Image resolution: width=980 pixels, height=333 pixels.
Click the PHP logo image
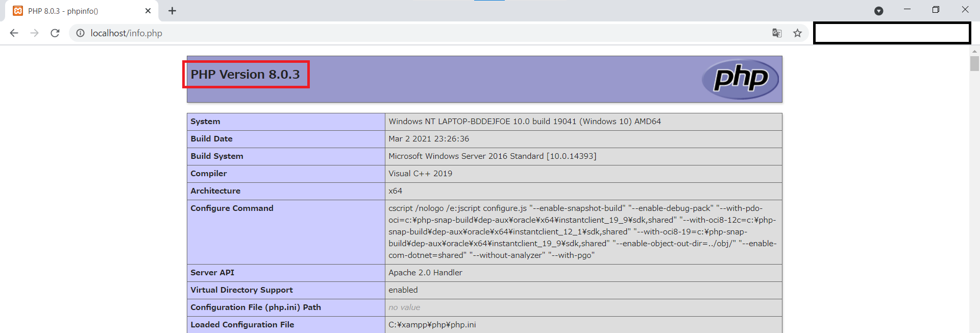tap(740, 79)
